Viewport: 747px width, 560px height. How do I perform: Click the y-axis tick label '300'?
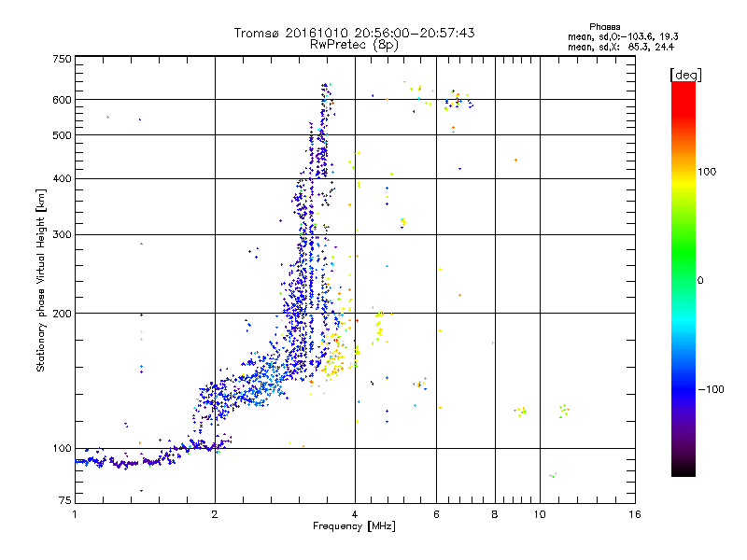click(62, 235)
